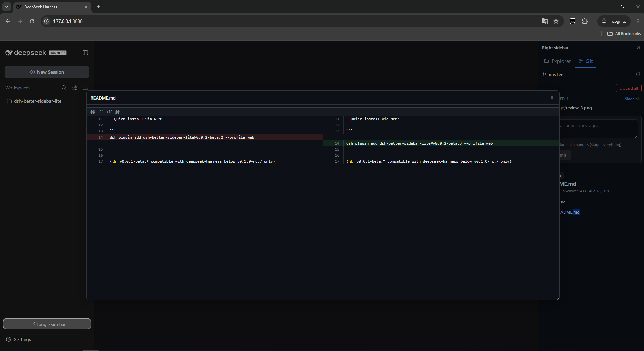Open the Chrome three-dot menu
Viewport: 644px width, 351px height.
tap(638, 21)
